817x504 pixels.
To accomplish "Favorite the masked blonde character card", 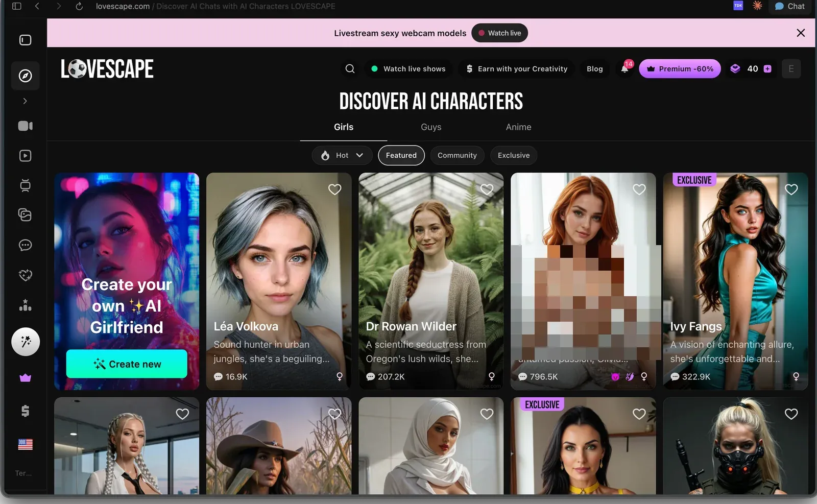I will (791, 414).
